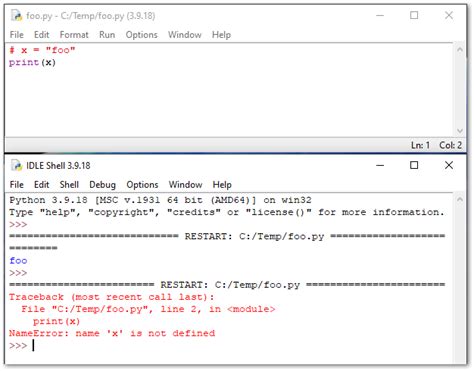The height and width of the screenshot is (371, 474).
Task: Open Format menu in foo.py editor
Action: 74,35
